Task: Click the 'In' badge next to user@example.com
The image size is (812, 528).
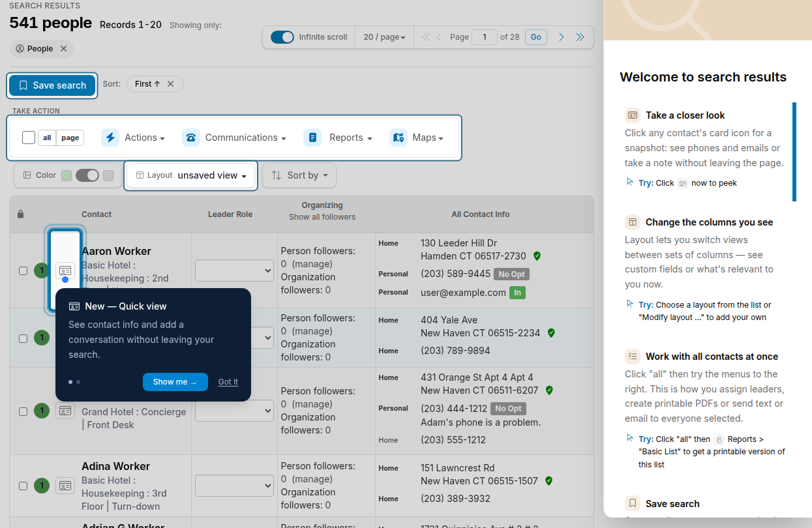Action: coord(518,293)
